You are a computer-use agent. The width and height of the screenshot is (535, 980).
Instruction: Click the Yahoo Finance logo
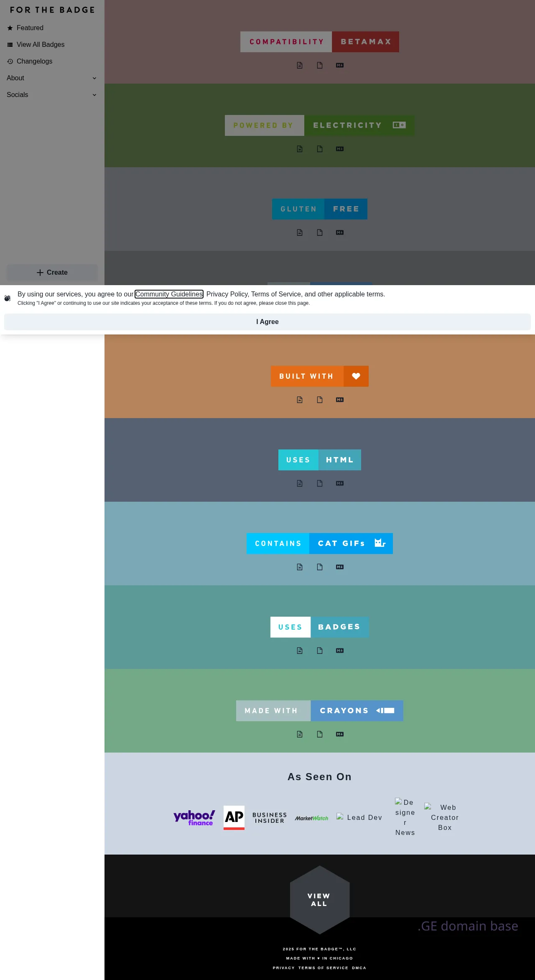click(x=194, y=818)
